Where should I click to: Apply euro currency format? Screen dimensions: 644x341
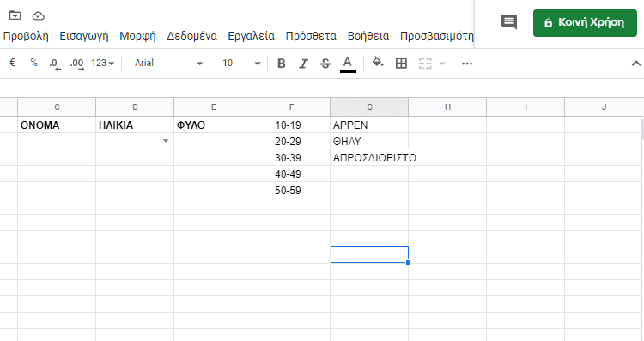12,63
